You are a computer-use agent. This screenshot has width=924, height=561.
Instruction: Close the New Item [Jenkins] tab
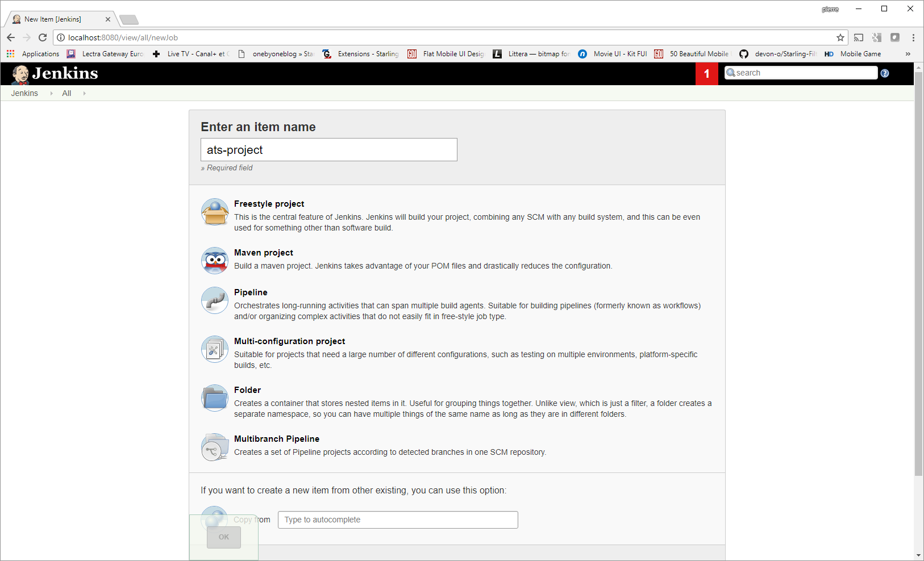108,19
